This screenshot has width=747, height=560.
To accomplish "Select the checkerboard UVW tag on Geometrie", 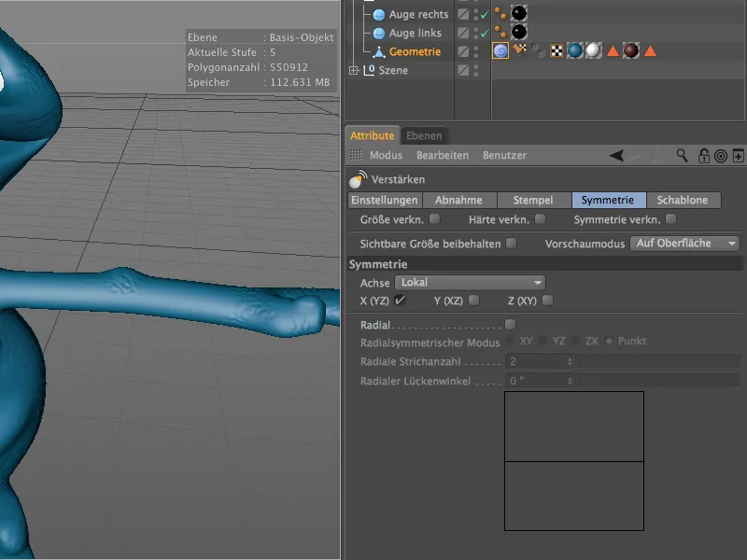I will pos(557,50).
